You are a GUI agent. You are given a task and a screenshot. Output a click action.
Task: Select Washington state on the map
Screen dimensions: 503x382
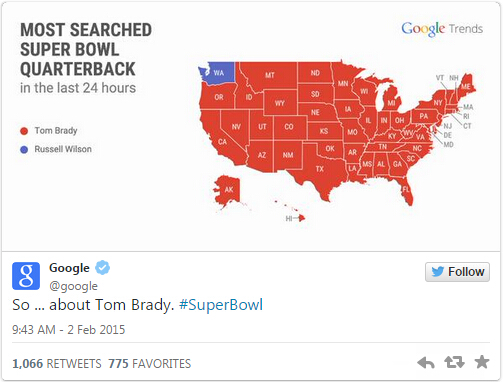[218, 73]
